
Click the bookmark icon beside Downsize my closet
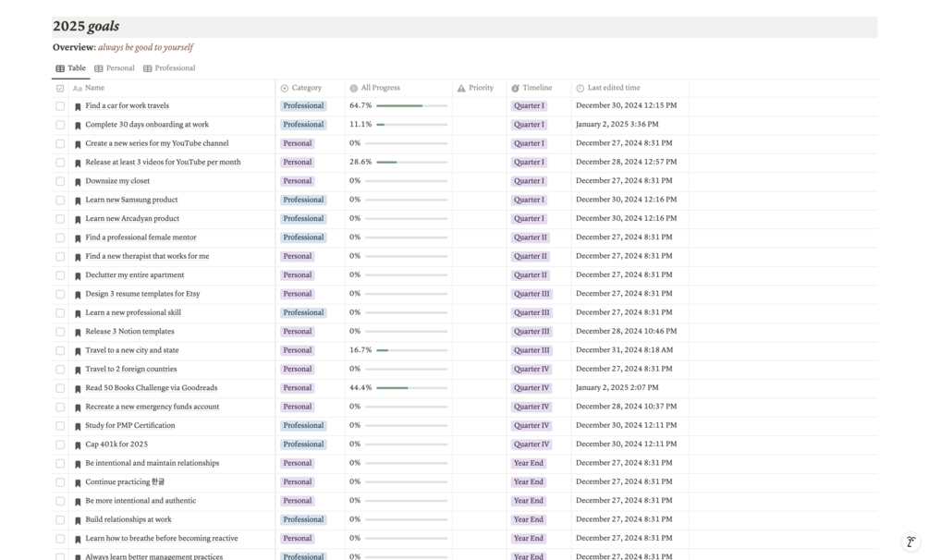[78, 182]
